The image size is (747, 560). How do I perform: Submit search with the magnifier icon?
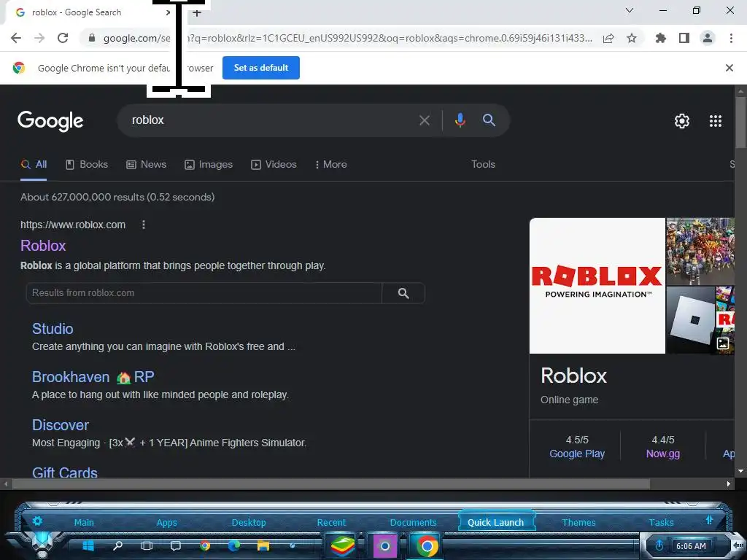point(489,120)
